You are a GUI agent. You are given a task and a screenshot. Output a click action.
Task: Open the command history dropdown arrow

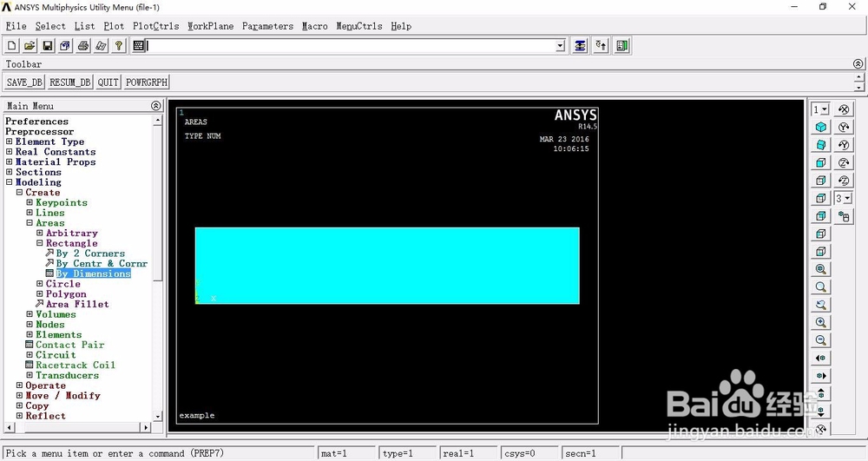[560, 46]
